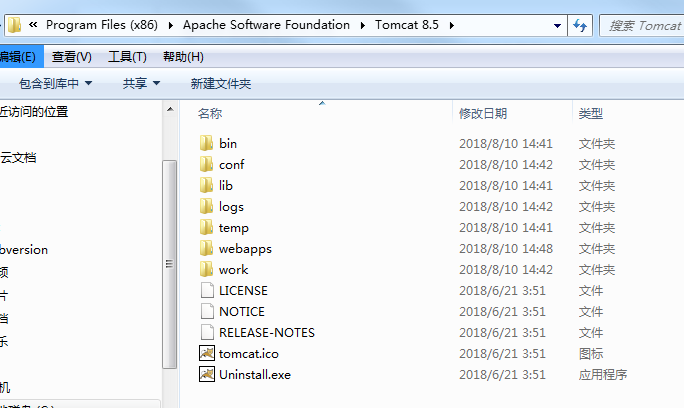Expand breadcrumb arrow after Program Files (x86)

[171, 25]
